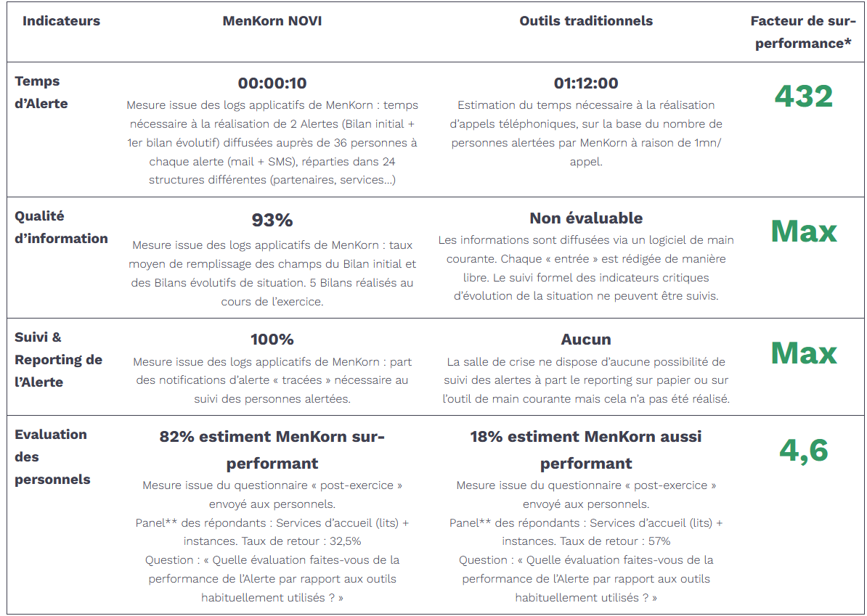The image size is (867, 616).
Task: Click the 00:00:10 alert time value
Action: click(x=272, y=83)
